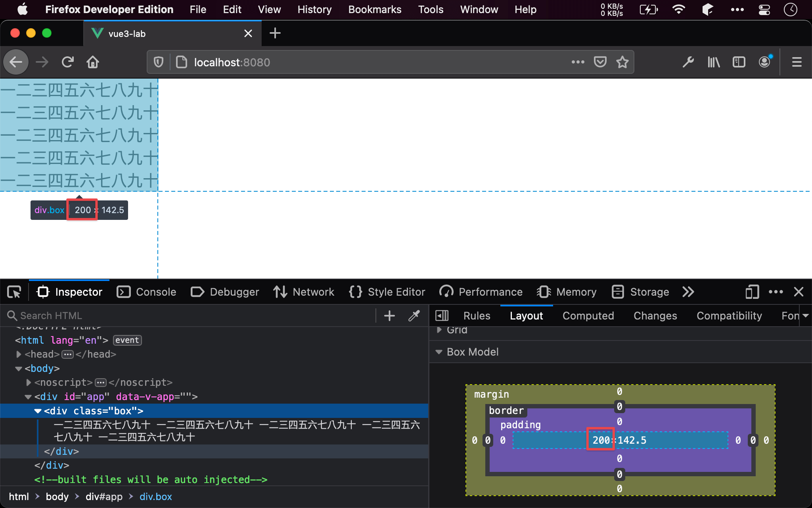This screenshot has width=812, height=508.
Task: Switch to the Rules sidebar tab
Action: tap(477, 316)
